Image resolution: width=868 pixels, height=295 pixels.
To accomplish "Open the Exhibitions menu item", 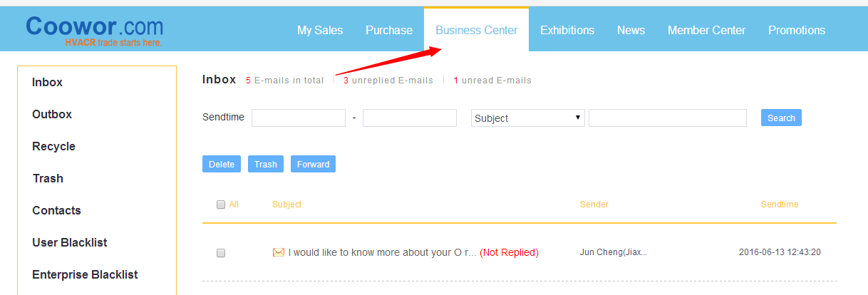I will [x=567, y=30].
